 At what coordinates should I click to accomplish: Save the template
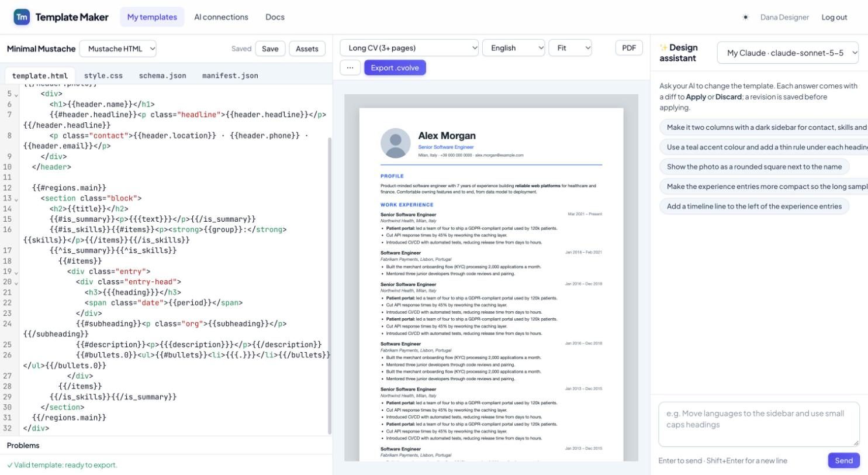(x=270, y=49)
